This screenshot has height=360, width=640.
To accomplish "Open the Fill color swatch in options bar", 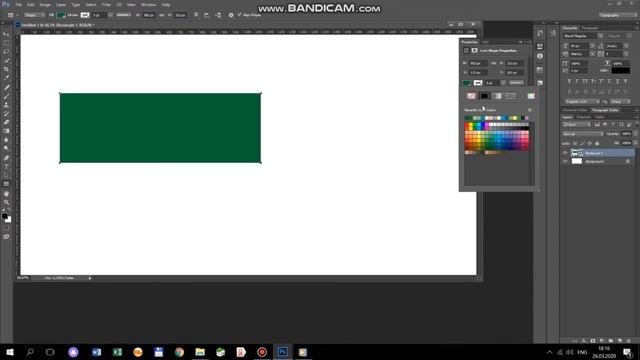I will [x=61, y=15].
